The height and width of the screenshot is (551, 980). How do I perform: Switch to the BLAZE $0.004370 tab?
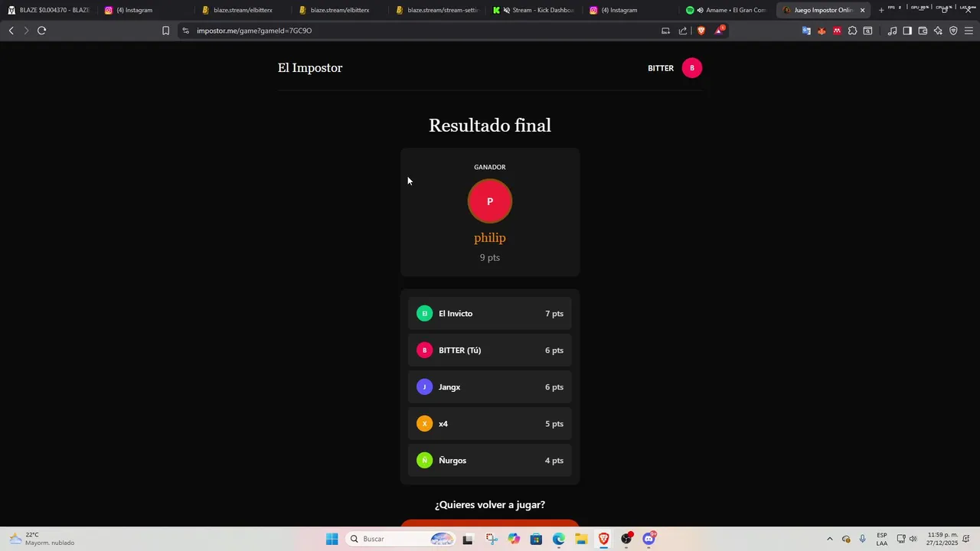[49, 10]
